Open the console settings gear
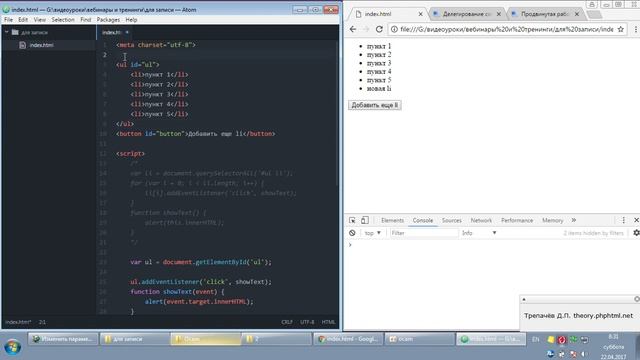This screenshot has width=640, height=360. tap(636, 233)
